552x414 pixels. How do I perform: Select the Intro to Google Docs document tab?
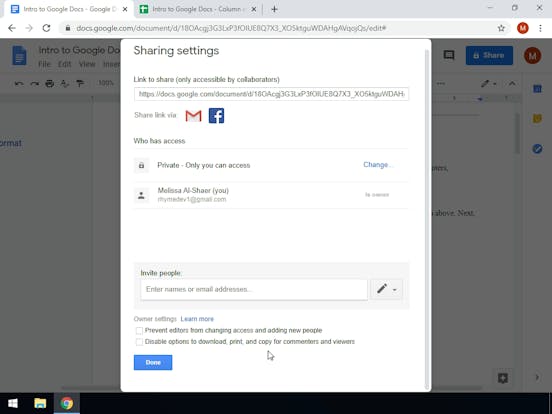coord(69,9)
